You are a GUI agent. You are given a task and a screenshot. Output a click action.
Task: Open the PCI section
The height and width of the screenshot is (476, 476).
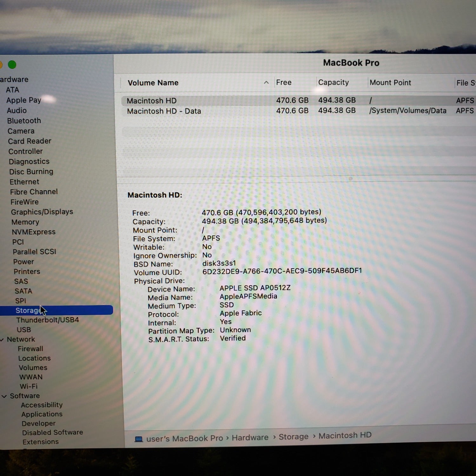pyautogui.click(x=18, y=242)
